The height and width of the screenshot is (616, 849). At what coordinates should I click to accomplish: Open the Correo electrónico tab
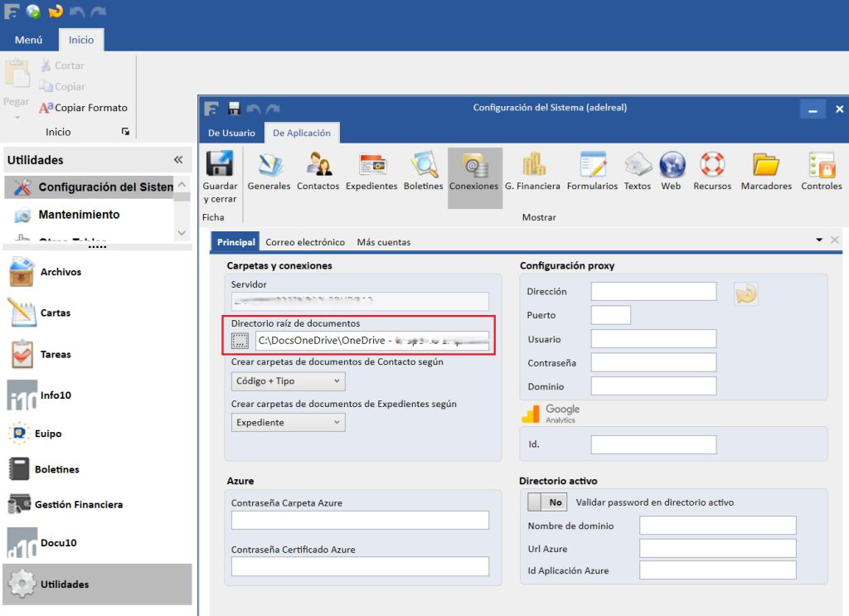(x=305, y=242)
